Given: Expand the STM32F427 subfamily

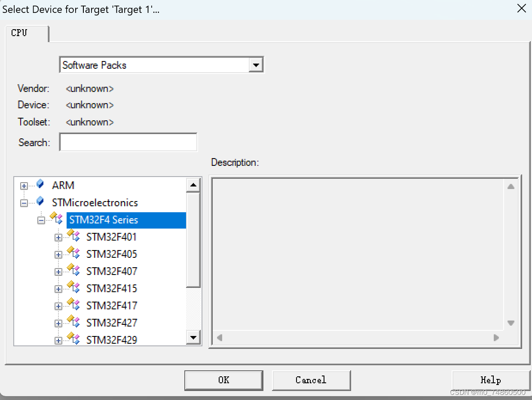Looking at the screenshot, I should 58,324.
